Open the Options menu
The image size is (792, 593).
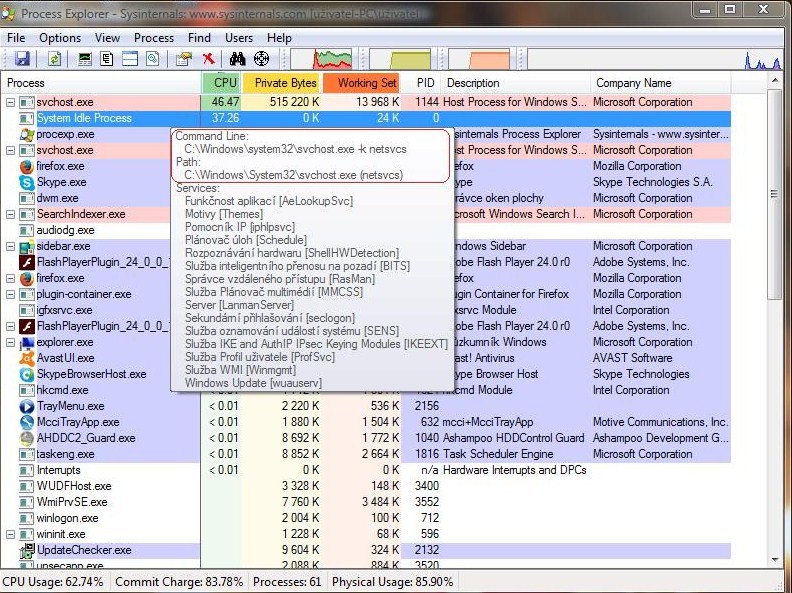(x=60, y=38)
